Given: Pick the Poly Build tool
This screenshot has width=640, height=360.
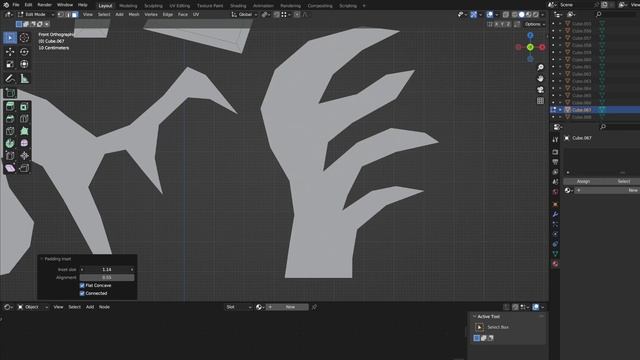Looking at the screenshot, I should point(24,131).
